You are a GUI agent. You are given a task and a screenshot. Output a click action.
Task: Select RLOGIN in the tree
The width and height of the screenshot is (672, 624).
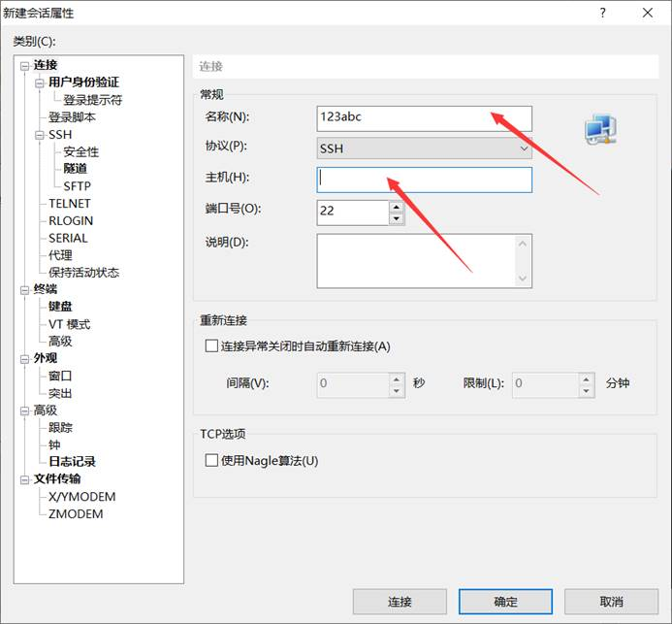pos(71,220)
